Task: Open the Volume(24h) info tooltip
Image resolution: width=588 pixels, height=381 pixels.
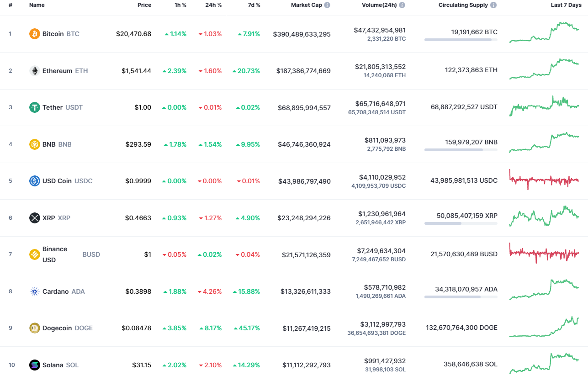Action: (401, 5)
